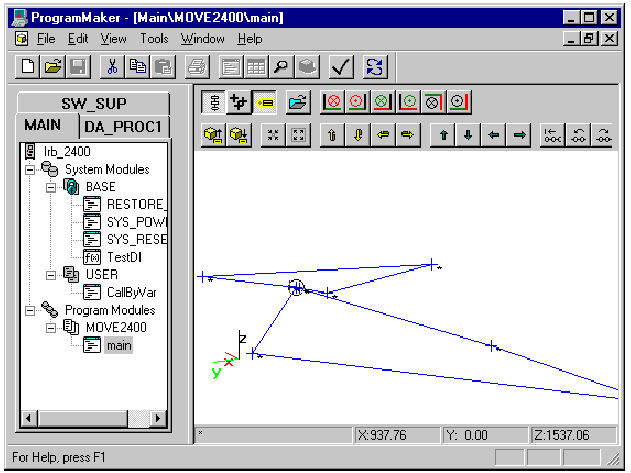Click the step back along path icon
This screenshot has height=473, width=631.
point(578,135)
